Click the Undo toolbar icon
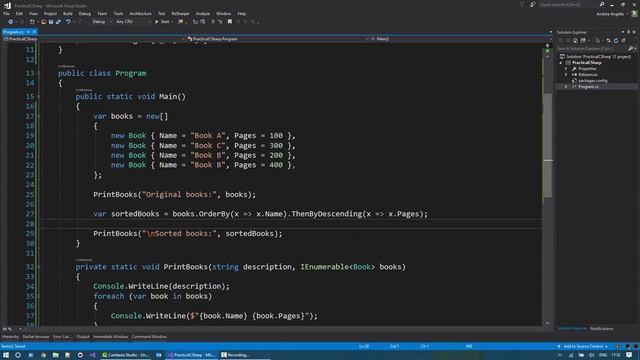Screen dimensions: 640x360 [x=68, y=22]
